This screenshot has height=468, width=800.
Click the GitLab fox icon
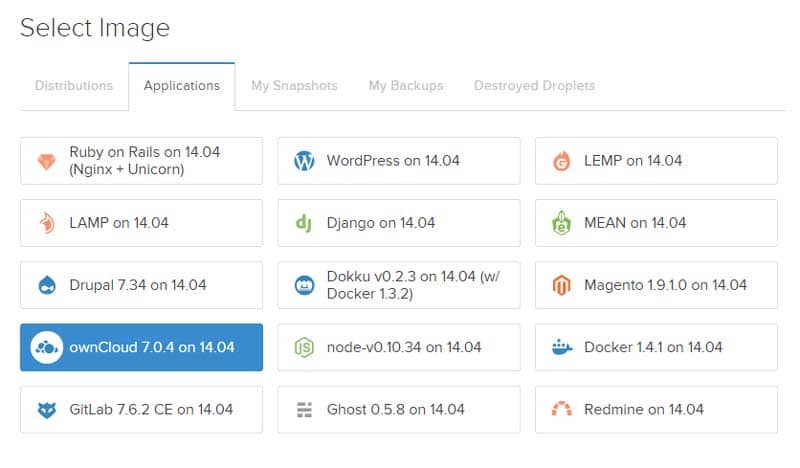[47, 410]
